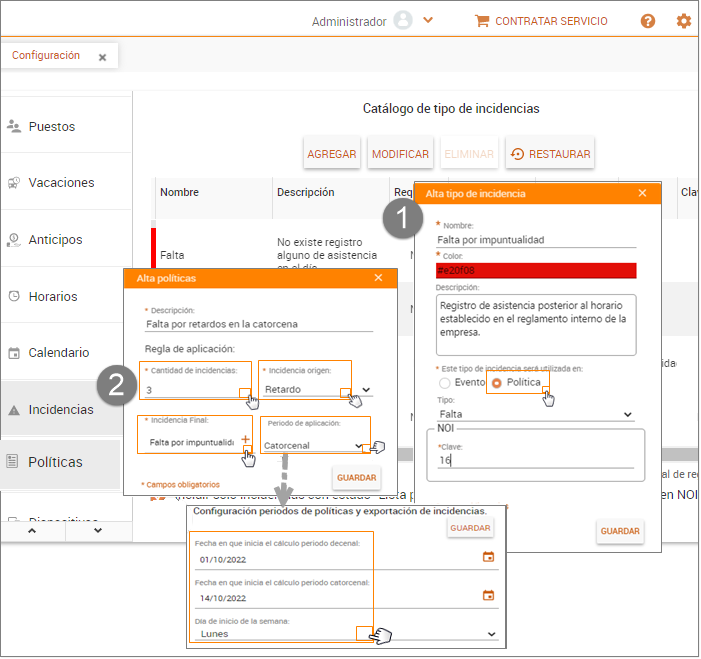Screen dimensions: 701x659
Task: Click the plus icon in Incidencia Final
Action: point(245,441)
